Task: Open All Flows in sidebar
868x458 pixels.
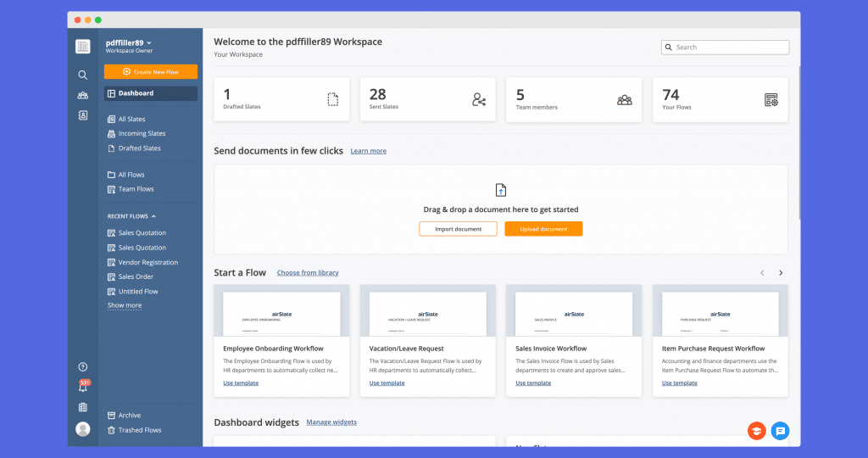Action: tap(125, 175)
